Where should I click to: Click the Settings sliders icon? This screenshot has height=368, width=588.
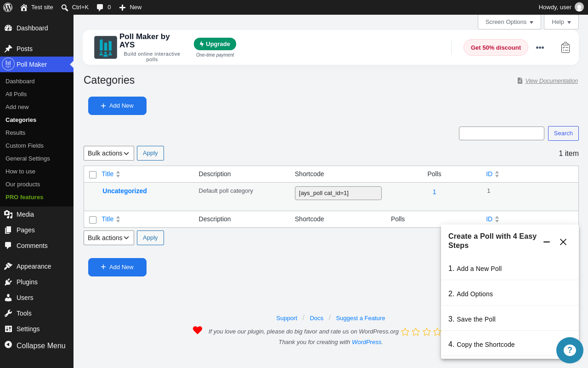point(8,329)
